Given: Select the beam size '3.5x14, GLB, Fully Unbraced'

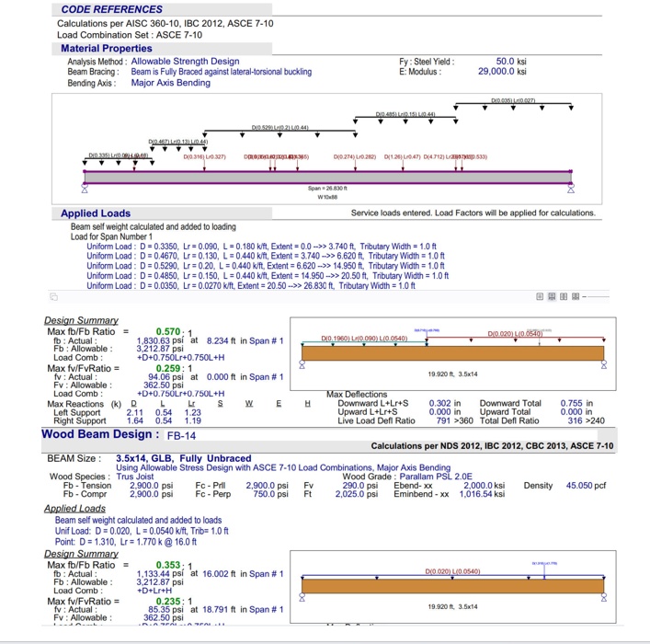Looking at the screenshot, I should point(184,458).
